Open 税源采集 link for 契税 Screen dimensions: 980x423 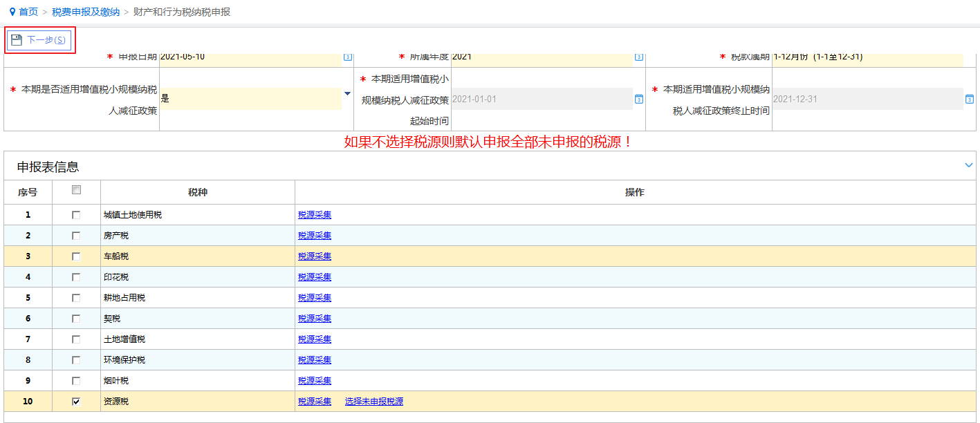pyautogui.click(x=315, y=319)
